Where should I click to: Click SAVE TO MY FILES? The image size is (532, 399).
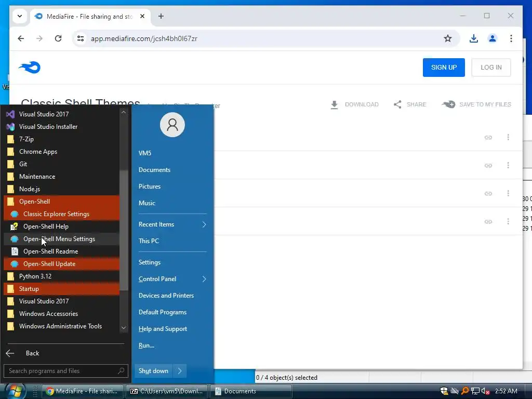[x=476, y=104]
